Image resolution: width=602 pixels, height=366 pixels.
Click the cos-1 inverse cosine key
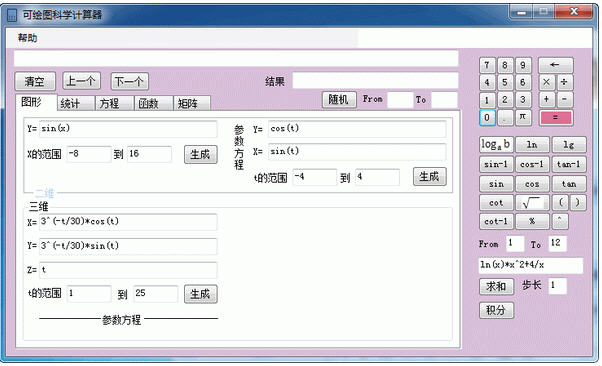point(532,164)
